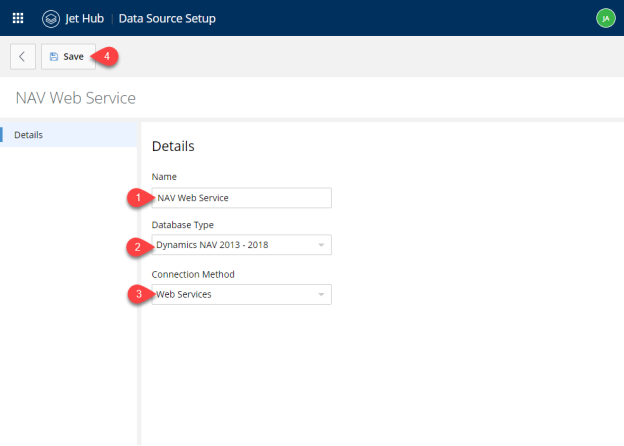The image size is (624, 446).
Task: Click the Details section heading
Action: 173,146
